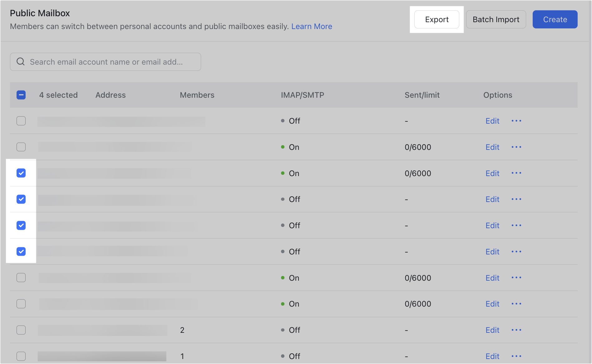Click the magnifier icon in the search box
The height and width of the screenshot is (364, 592).
point(21,62)
